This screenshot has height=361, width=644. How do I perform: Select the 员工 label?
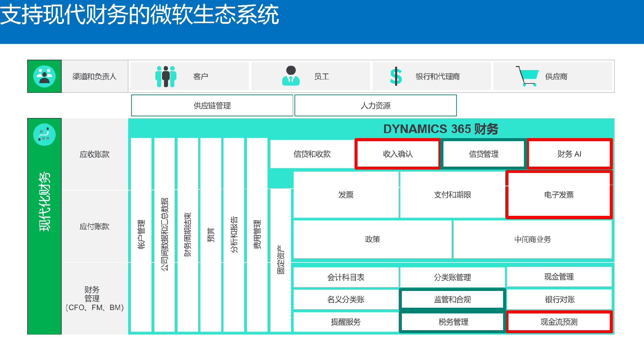[x=321, y=76]
